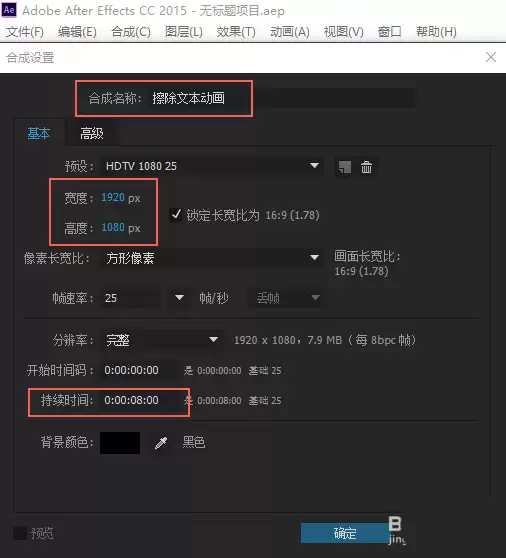
Task: Open the frame rate dropdown arrow
Action: coord(179,298)
